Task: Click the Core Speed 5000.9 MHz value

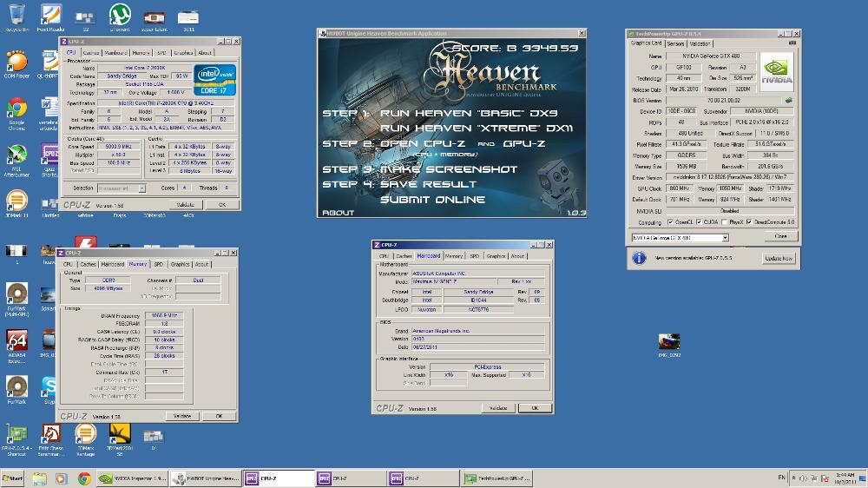Action: point(118,147)
